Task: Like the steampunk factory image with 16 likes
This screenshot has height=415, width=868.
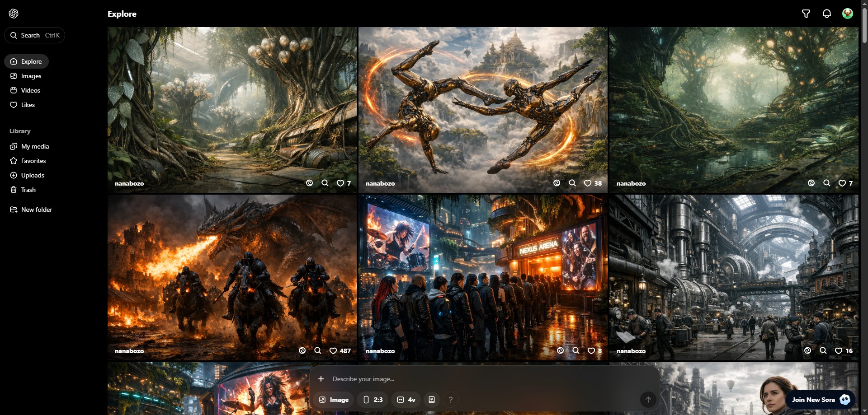Action: 838,350
